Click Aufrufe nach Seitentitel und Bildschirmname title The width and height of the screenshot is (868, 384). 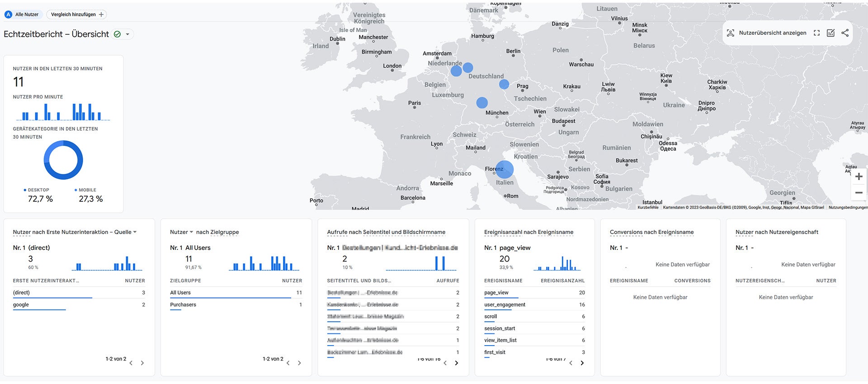[386, 232]
